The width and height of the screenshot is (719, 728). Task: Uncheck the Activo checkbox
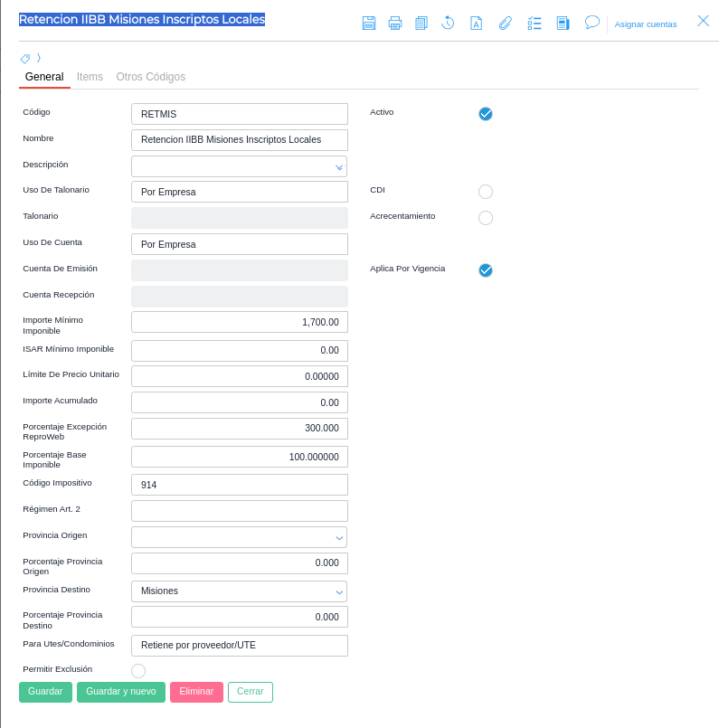coord(486,114)
